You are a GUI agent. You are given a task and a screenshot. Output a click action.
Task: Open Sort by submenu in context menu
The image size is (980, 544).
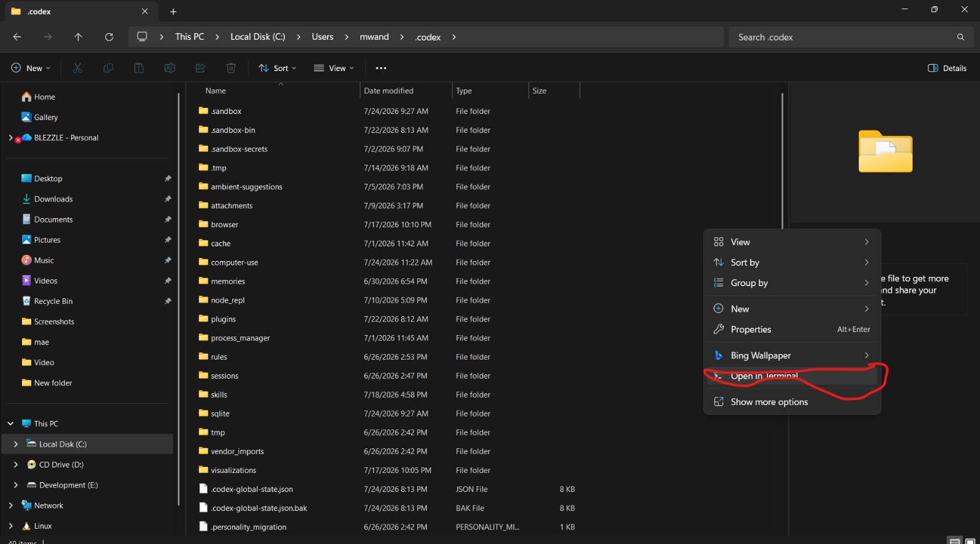click(x=792, y=262)
